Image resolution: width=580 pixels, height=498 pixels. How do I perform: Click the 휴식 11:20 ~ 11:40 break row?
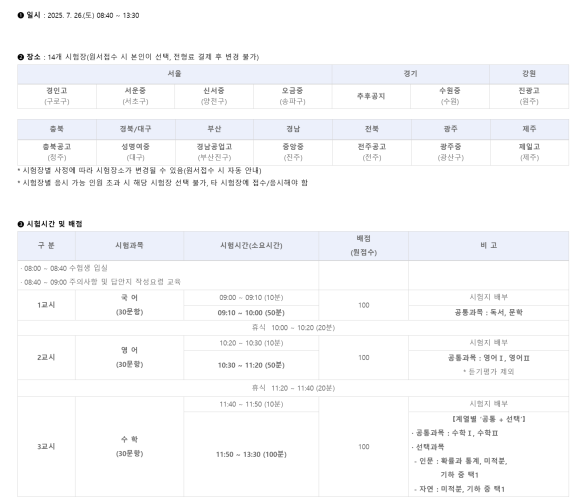[x=293, y=388]
